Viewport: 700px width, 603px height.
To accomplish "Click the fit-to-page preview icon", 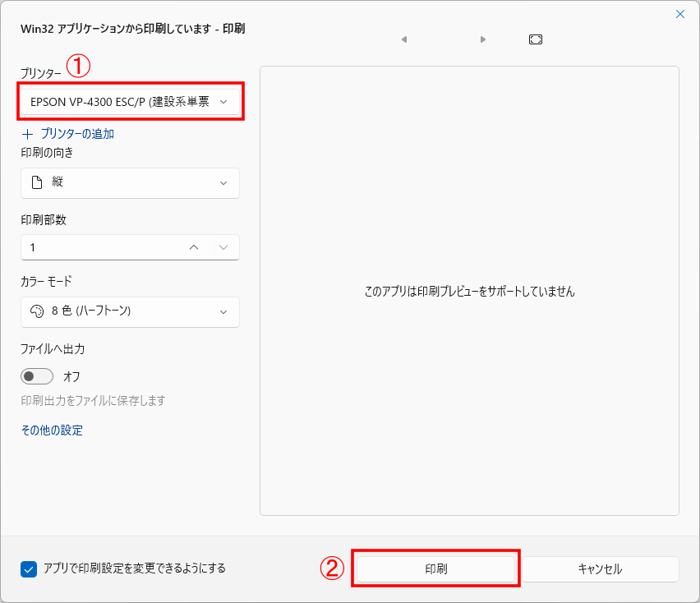I will tap(535, 39).
